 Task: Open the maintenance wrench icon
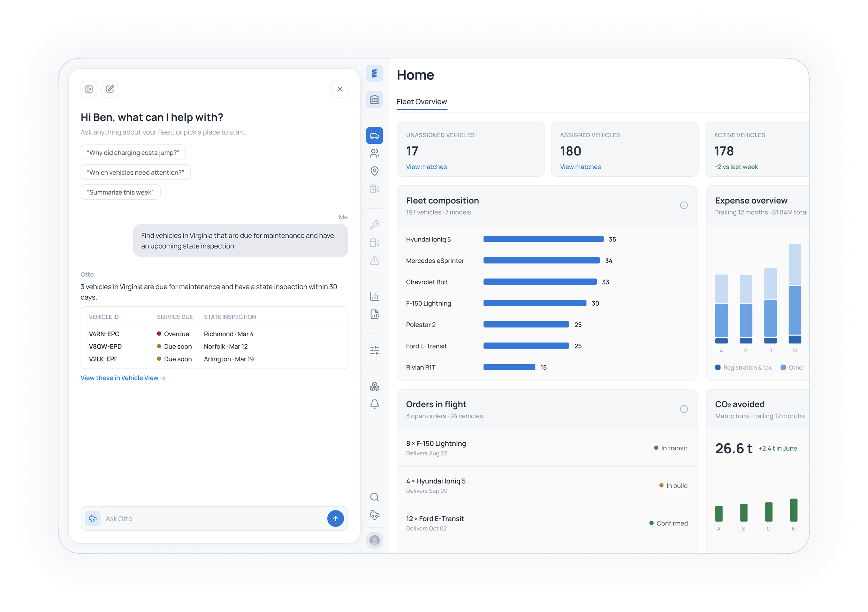[374, 225]
